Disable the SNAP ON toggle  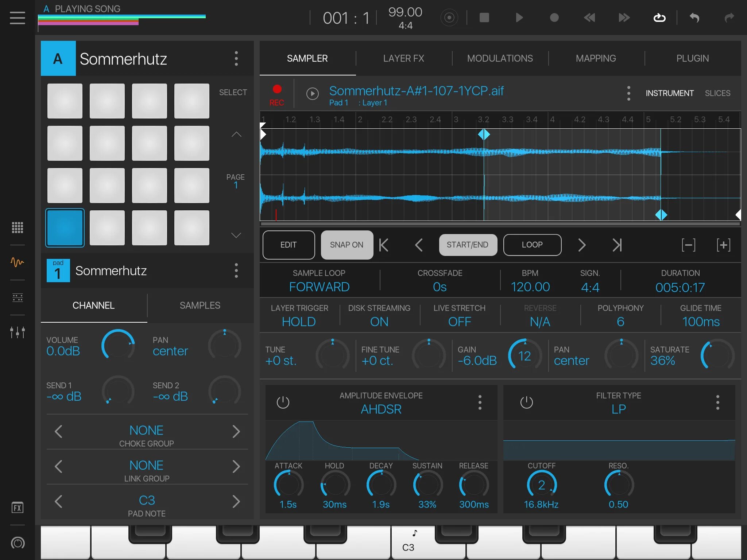click(x=347, y=245)
